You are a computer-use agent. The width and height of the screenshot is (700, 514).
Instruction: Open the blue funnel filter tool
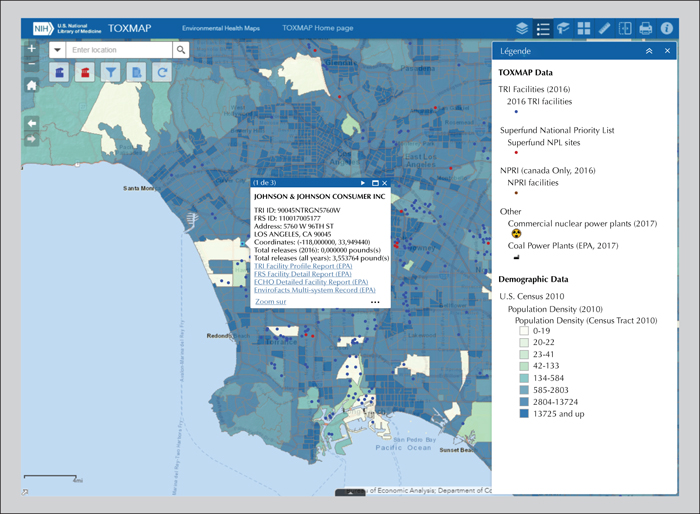(111, 72)
